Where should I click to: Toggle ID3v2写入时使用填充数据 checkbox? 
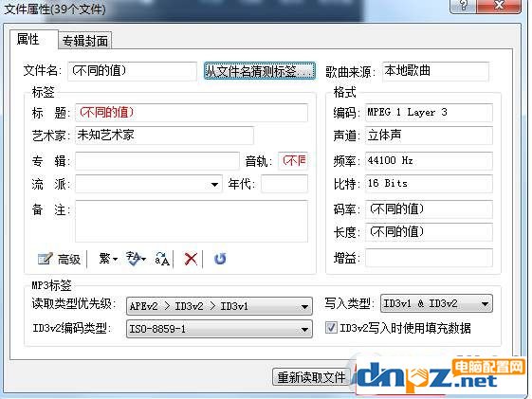point(331,328)
